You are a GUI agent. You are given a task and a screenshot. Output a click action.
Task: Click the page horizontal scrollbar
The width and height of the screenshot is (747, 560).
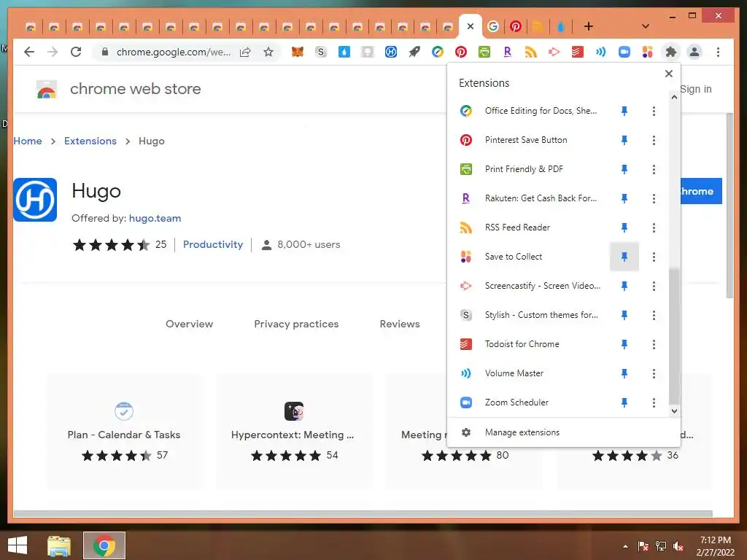[363, 514]
